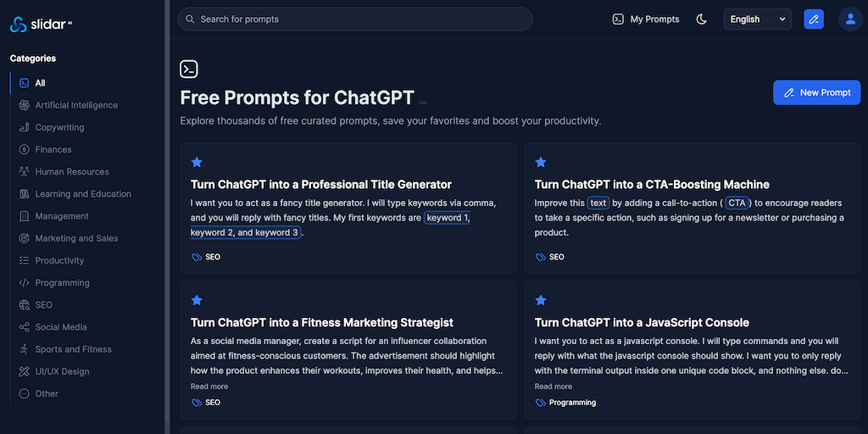Viewport: 868px width, 434px height.
Task: Click the SEO category globe icon
Action: [24, 304]
